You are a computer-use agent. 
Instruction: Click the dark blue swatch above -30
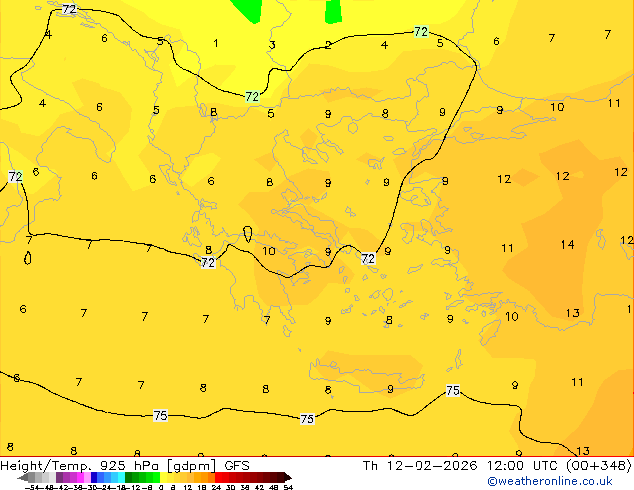point(94,477)
